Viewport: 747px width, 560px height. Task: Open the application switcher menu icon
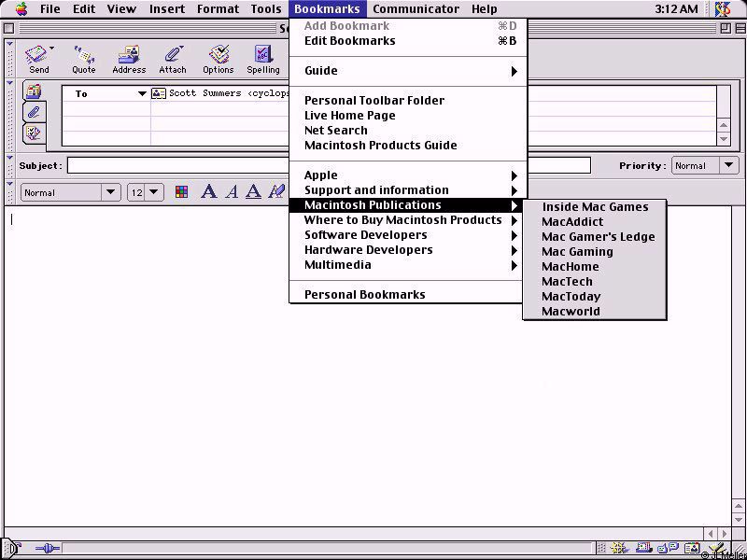pyautogui.click(x=722, y=8)
